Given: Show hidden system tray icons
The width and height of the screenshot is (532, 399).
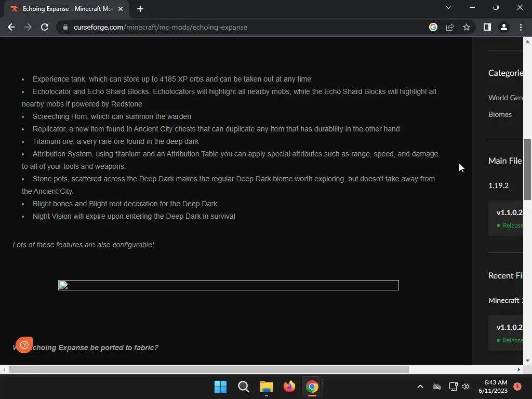Looking at the screenshot, I should pyautogui.click(x=420, y=387).
